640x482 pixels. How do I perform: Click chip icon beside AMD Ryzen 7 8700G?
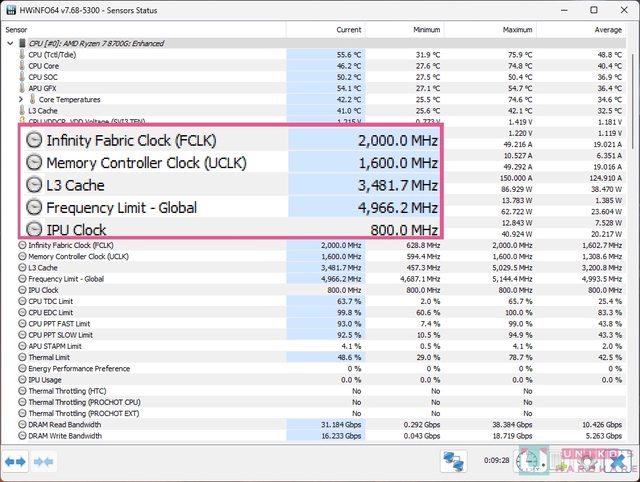[22, 43]
